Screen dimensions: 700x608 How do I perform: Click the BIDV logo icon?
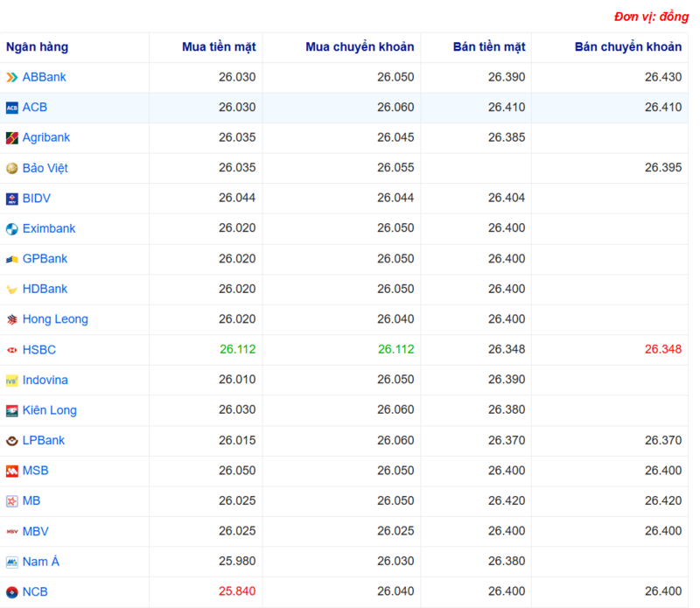point(12,199)
